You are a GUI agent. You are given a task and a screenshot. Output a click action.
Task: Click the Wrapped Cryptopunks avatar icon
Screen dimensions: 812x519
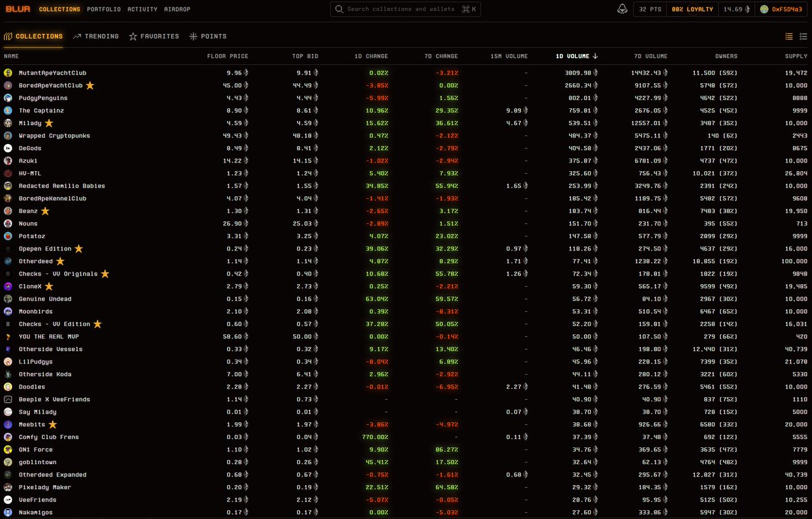coord(8,135)
